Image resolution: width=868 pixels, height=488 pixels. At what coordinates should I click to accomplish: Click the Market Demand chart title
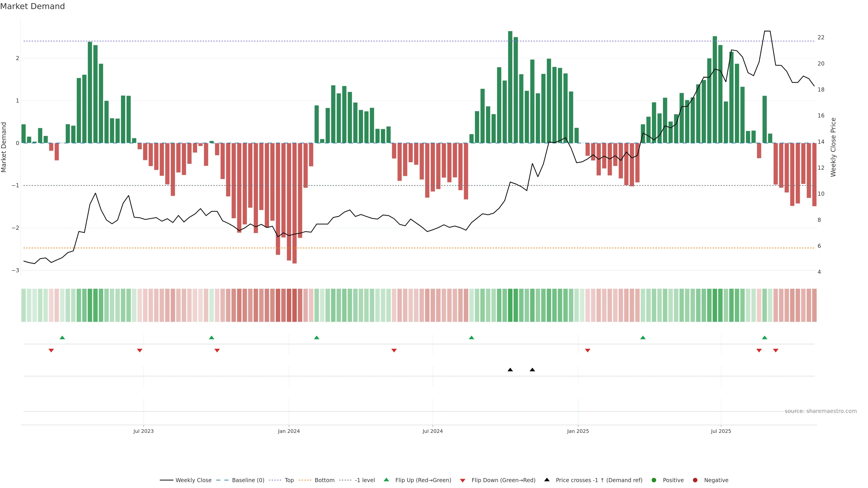coord(32,6)
